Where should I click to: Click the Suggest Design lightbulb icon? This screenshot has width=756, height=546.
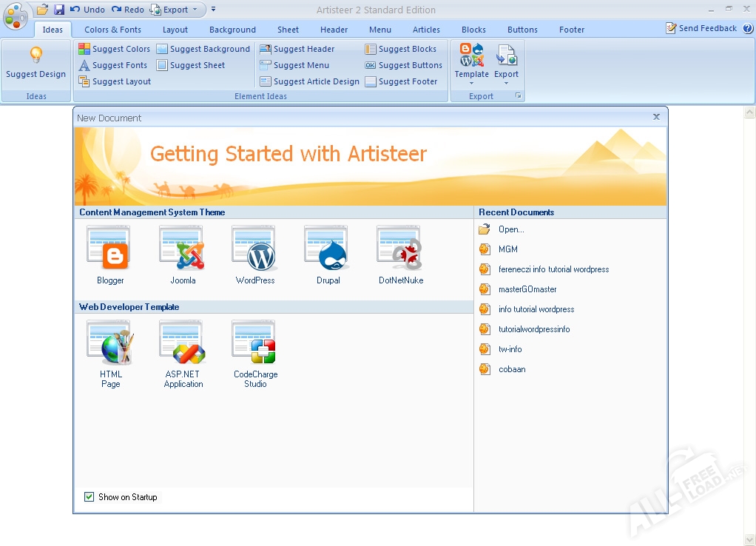[x=36, y=55]
